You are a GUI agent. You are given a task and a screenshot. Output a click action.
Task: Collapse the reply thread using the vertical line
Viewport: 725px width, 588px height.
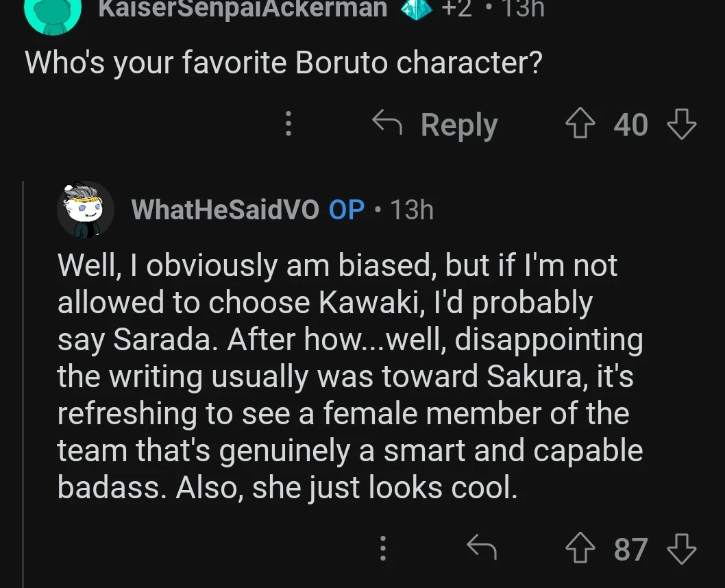point(23,384)
